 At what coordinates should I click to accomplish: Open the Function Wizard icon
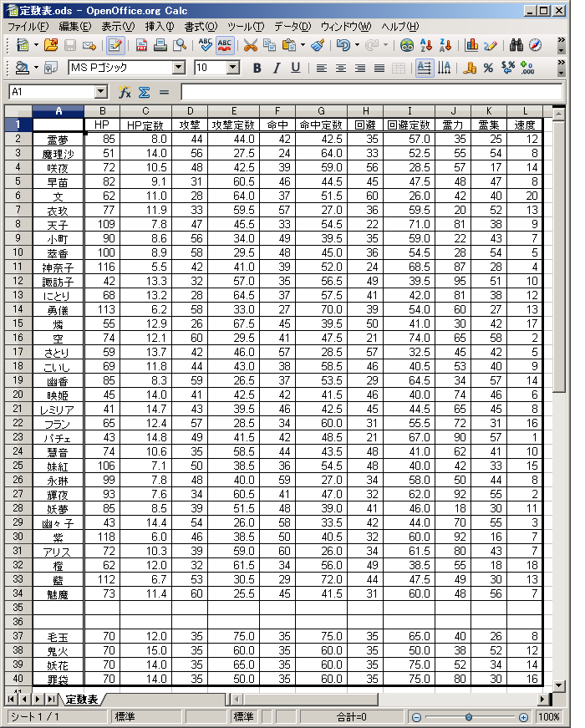click(x=125, y=92)
